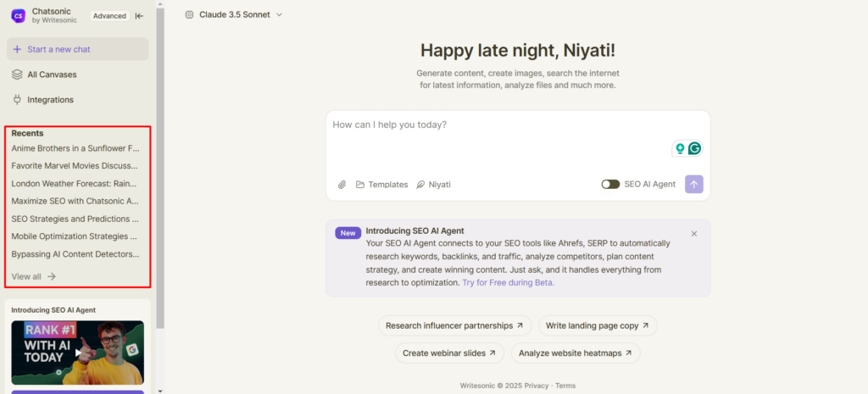Open SEO Strategies and Predictions chat
Image resolution: width=868 pixels, height=394 pixels.
tap(75, 219)
